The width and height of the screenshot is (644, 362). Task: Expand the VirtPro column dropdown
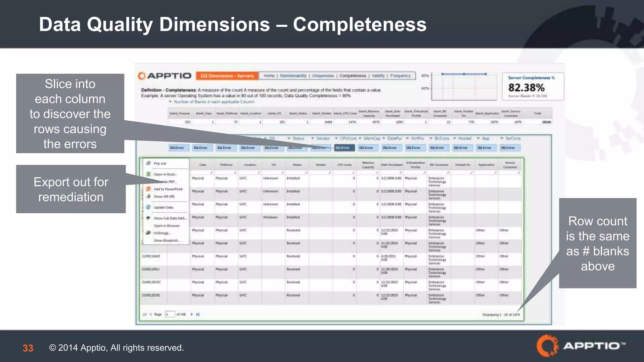point(407,138)
